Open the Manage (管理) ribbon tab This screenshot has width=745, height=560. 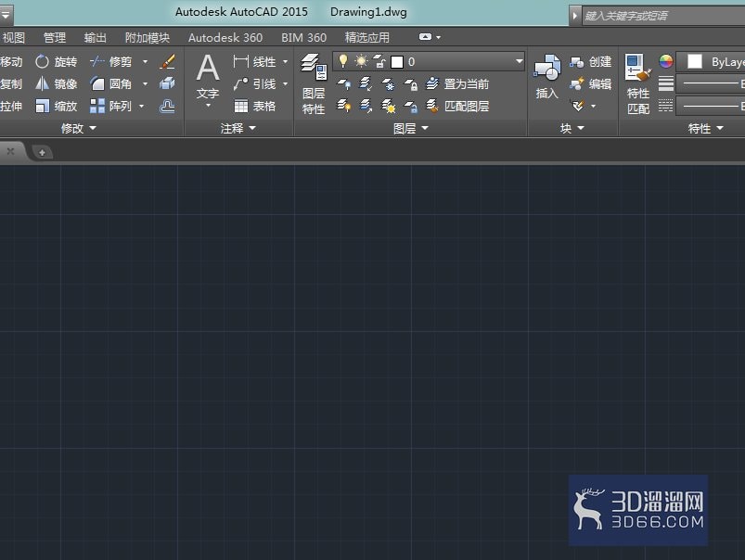55,37
